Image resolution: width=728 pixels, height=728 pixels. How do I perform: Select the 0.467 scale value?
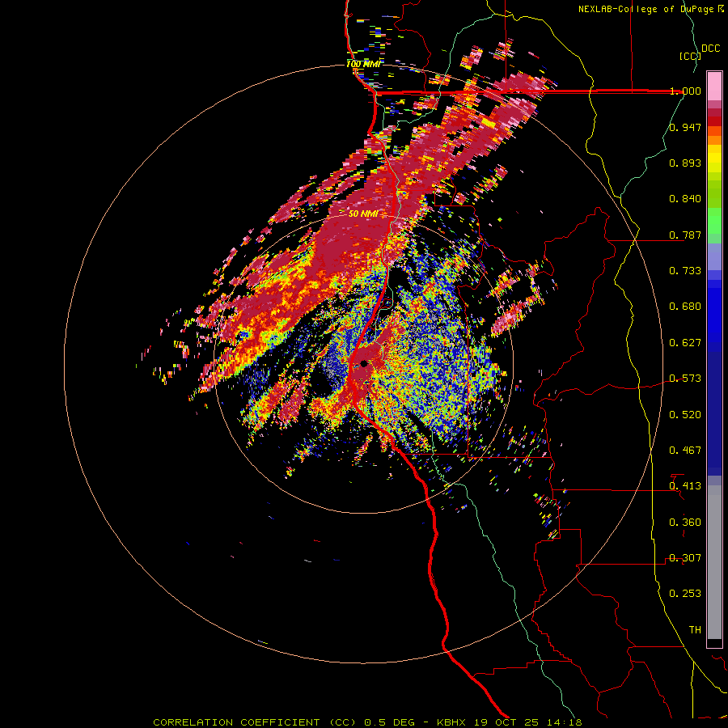(685, 451)
